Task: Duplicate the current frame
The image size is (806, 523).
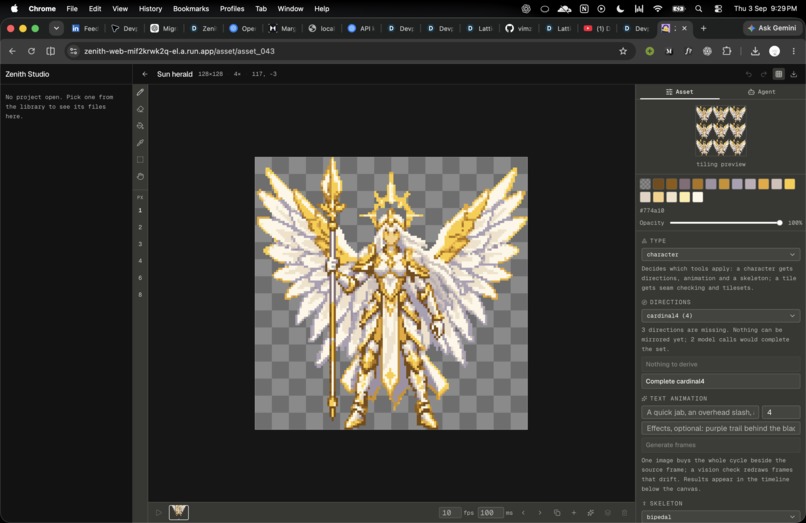Action: point(557,513)
